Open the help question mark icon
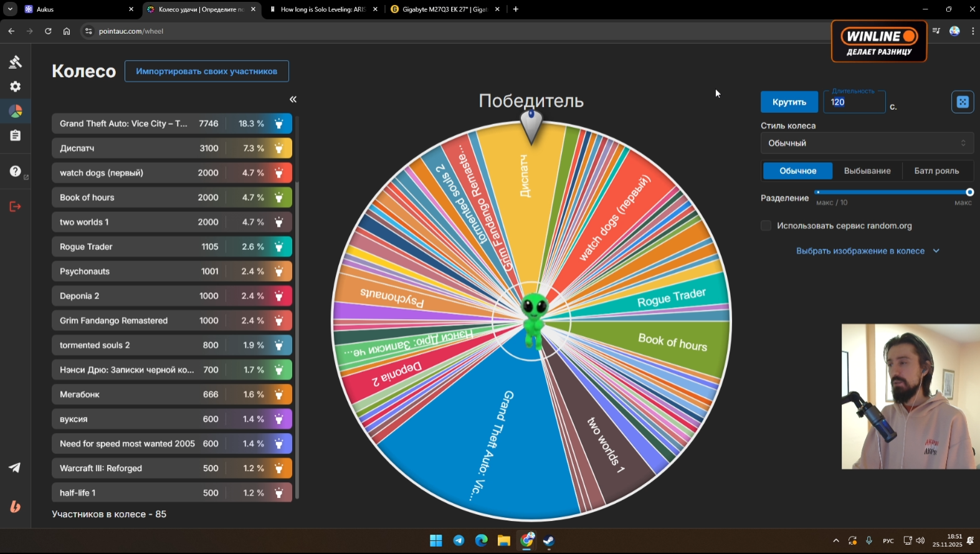 pos(16,171)
